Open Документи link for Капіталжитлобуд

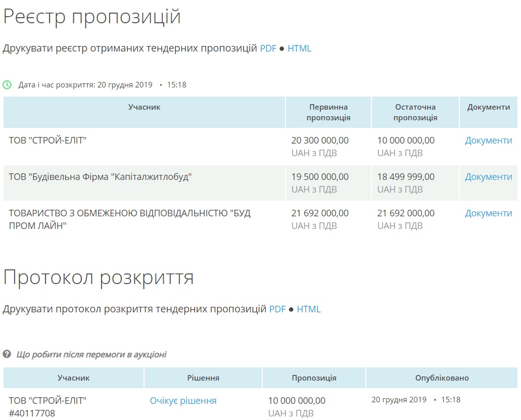489,177
